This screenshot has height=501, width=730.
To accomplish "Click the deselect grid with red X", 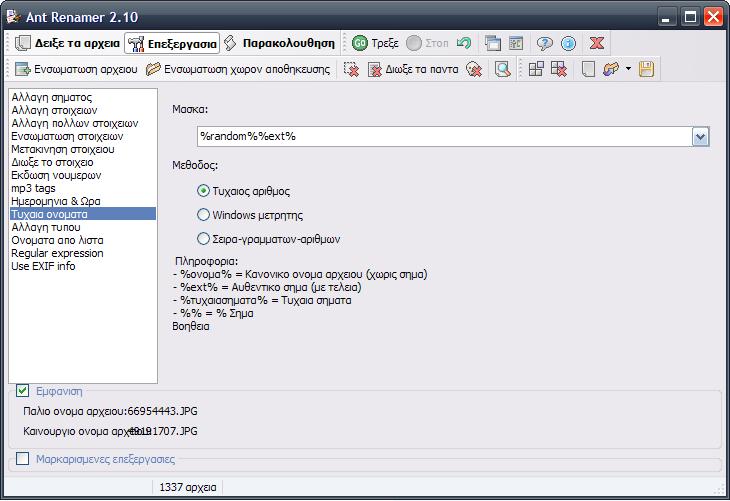I will click(x=559, y=69).
